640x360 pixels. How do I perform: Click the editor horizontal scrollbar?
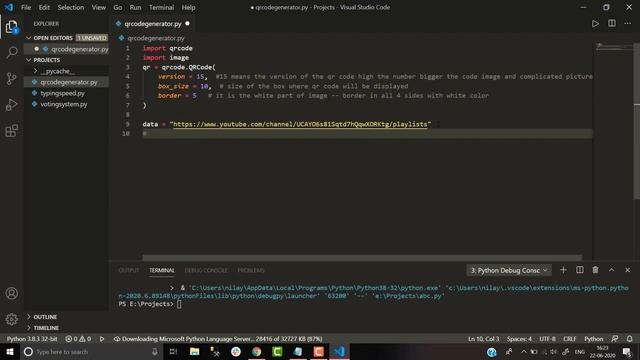362,258
